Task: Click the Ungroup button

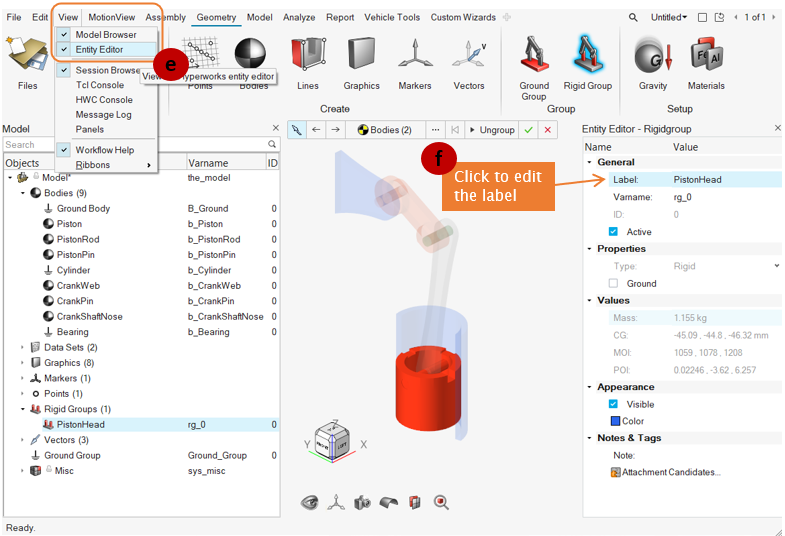Action: pos(491,130)
